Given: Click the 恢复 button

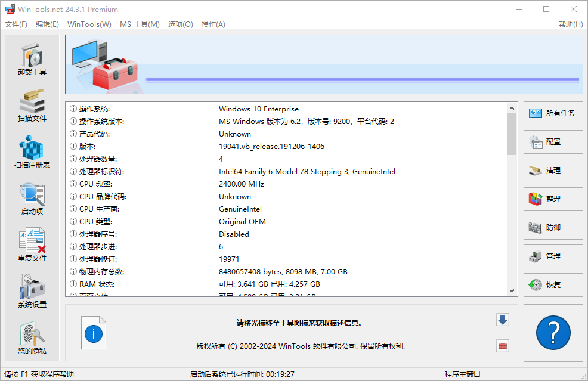Looking at the screenshot, I should pyautogui.click(x=553, y=285).
